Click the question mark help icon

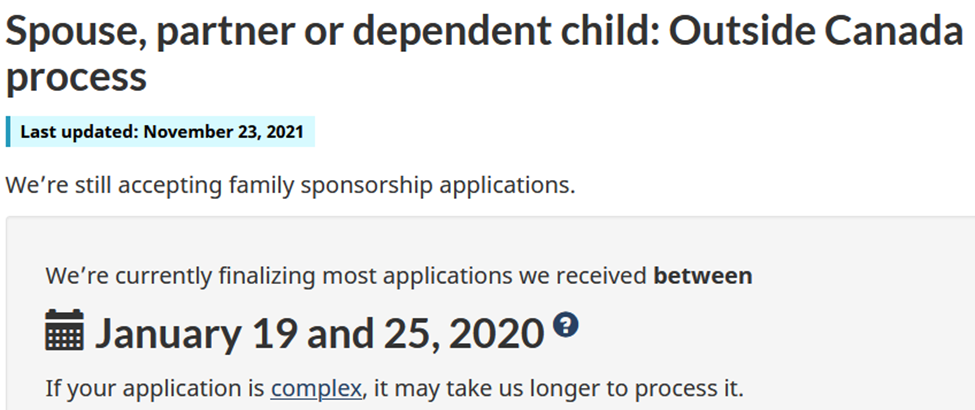pos(566,325)
